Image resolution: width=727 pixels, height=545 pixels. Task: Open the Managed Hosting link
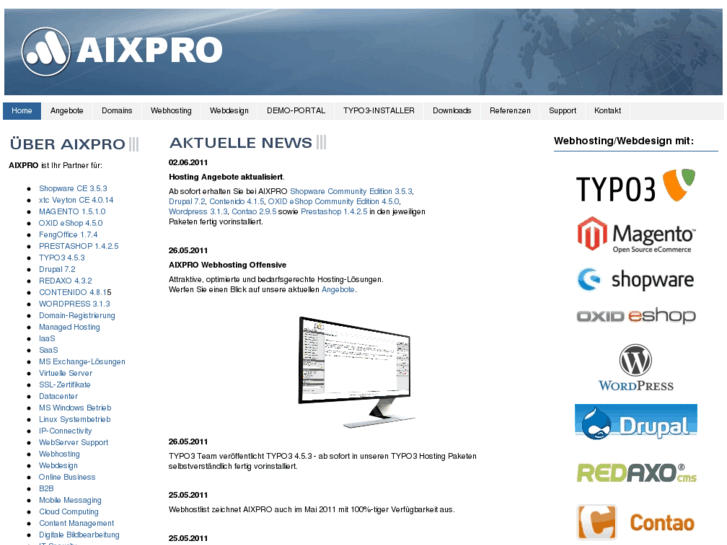(70, 327)
